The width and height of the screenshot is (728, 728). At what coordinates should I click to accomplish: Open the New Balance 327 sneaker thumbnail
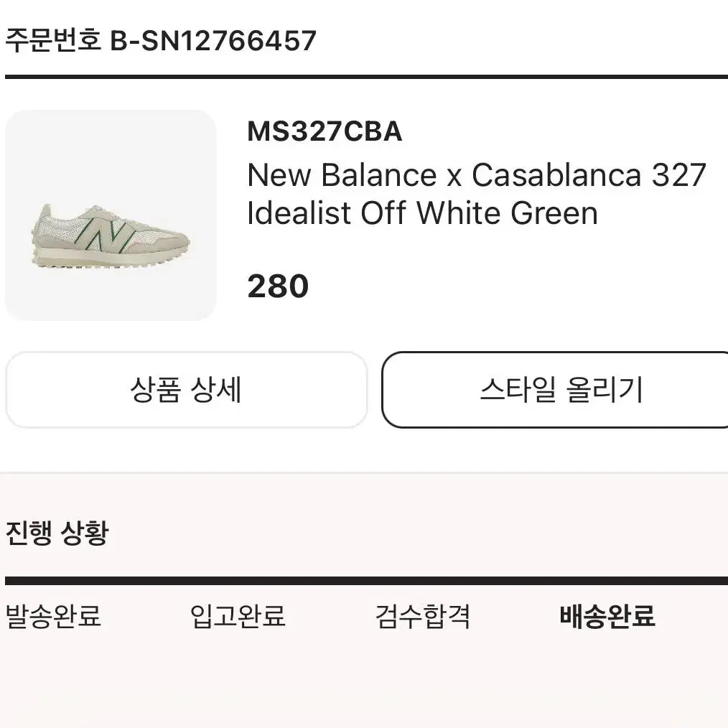111,215
